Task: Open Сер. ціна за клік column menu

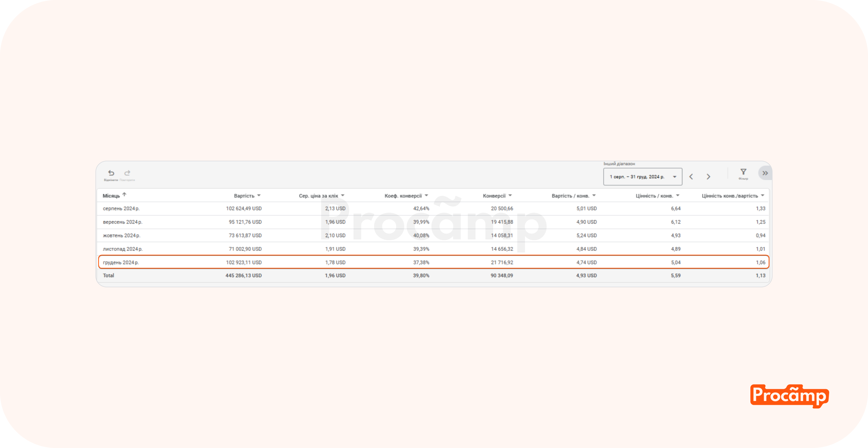Action: click(343, 195)
